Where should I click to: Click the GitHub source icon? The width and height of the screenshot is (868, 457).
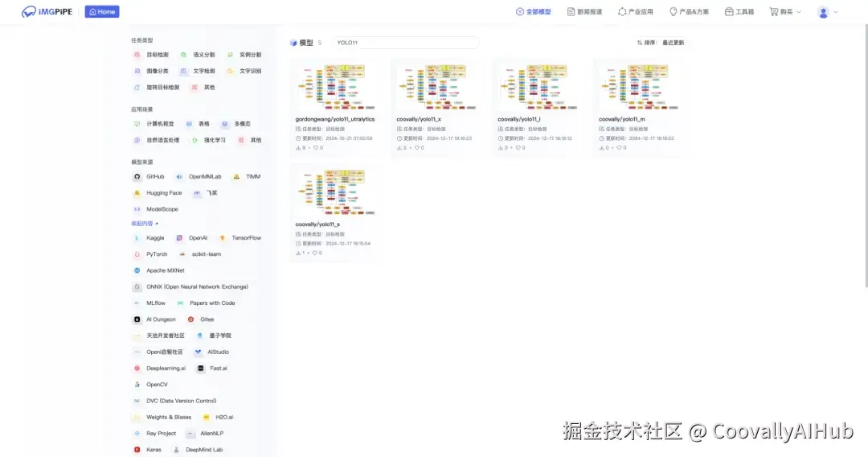pyautogui.click(x=137, y=177)
